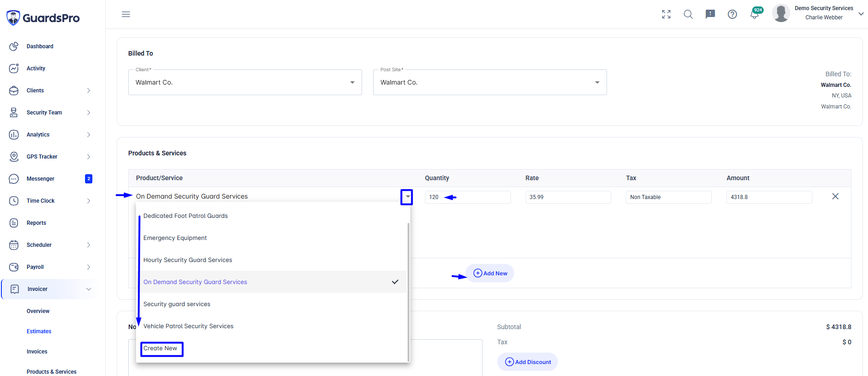Select Emergency Equipment option
The height and width of the screenshot is (376, 868).
(x=271, y=238)
